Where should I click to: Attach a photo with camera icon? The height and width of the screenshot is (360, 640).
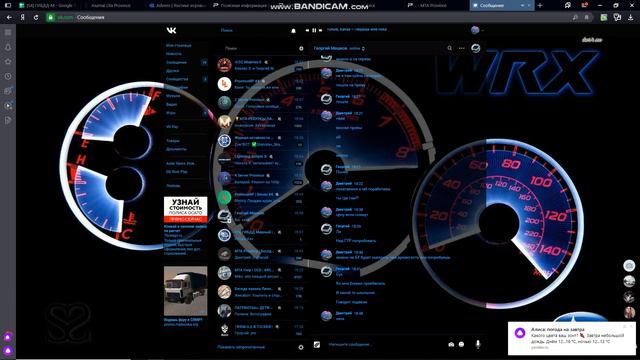(451, 344)
